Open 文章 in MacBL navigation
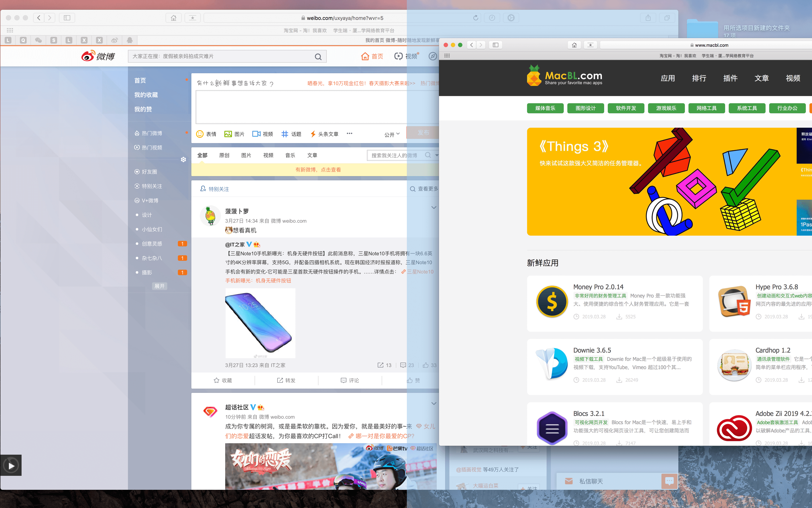812x508 pixels. click(761, 78)
